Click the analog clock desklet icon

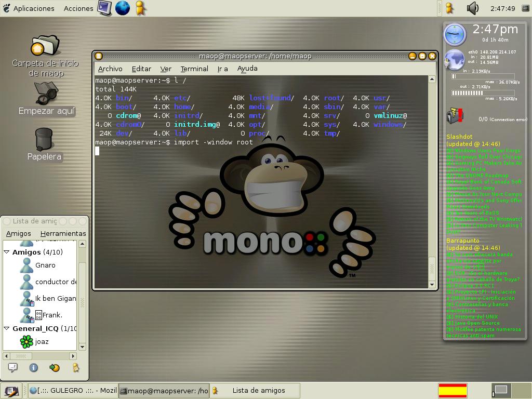click(x=455, y=35)
